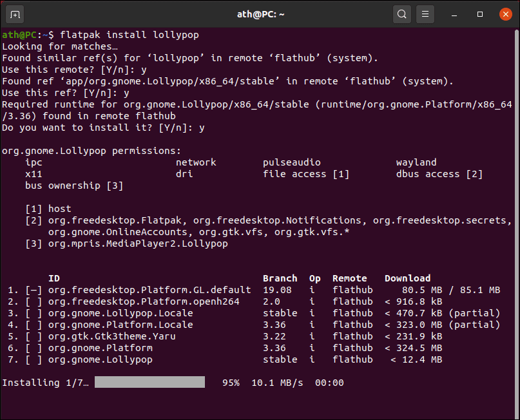Click 'file access [1]' permission
Viewport: 520px width, 420px height.
point(306,174)
